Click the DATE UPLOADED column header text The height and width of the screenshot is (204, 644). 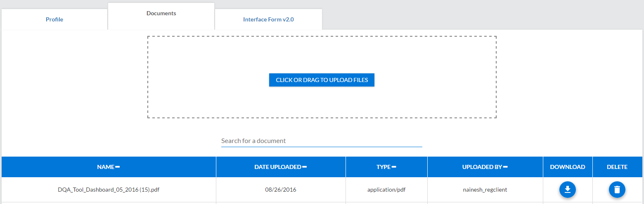click(277, 167)
